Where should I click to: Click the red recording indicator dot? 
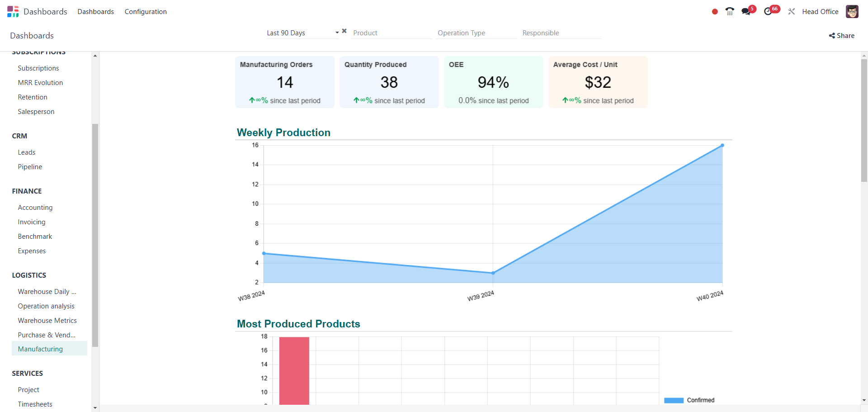click(x=715, y=12)
